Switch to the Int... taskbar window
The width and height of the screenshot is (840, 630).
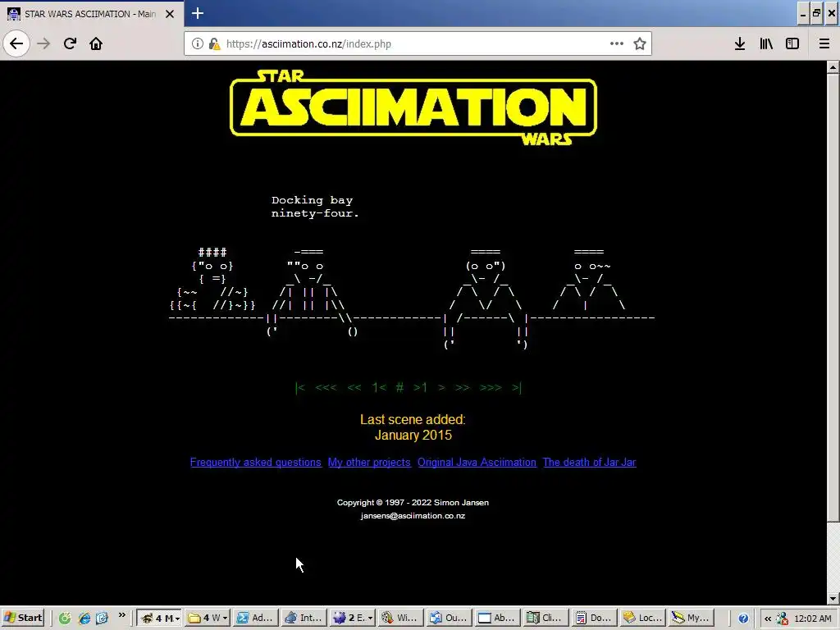point(305,619)
